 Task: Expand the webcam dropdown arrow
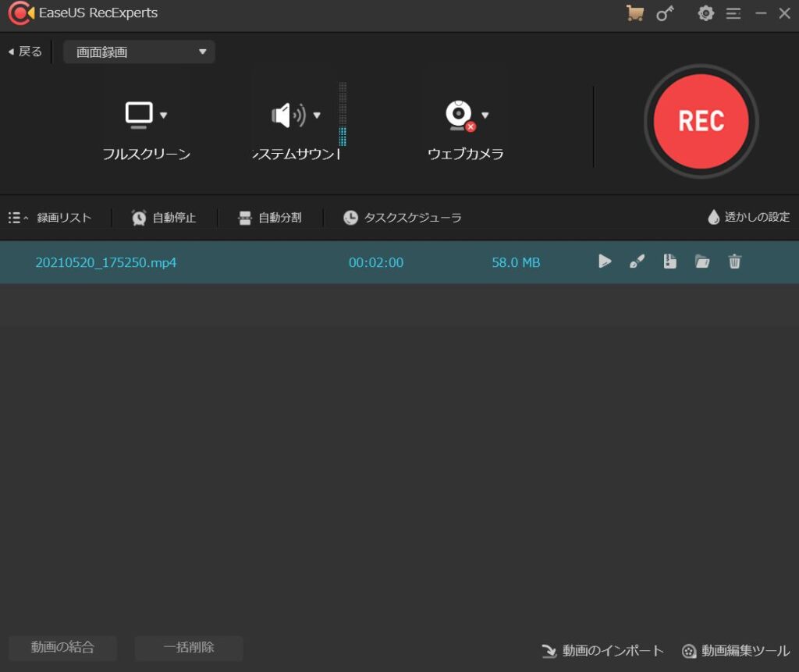(485, 116)
